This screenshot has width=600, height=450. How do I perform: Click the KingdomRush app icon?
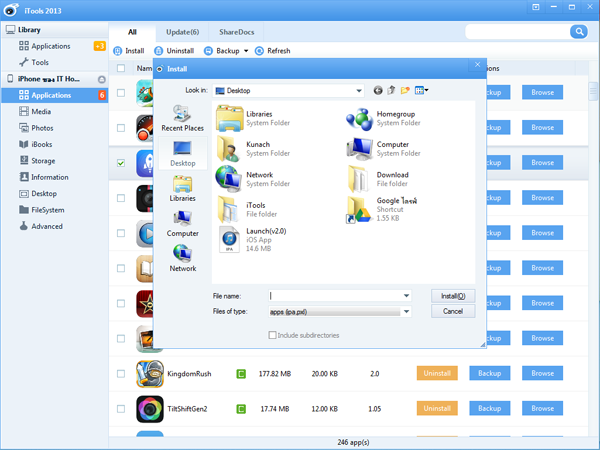tap(150, 373)
